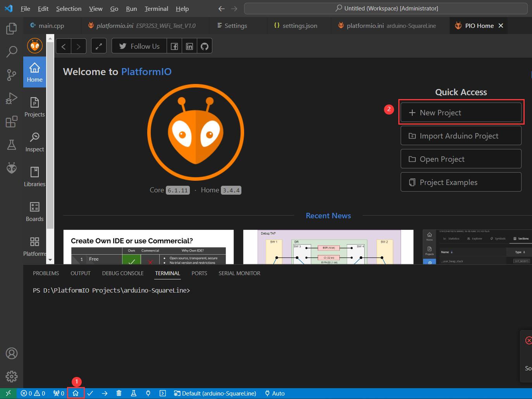532x399 pixels.
Task: Click errors and warnings count in status bar
Action: pyautogui.click(x=33, y=393)
